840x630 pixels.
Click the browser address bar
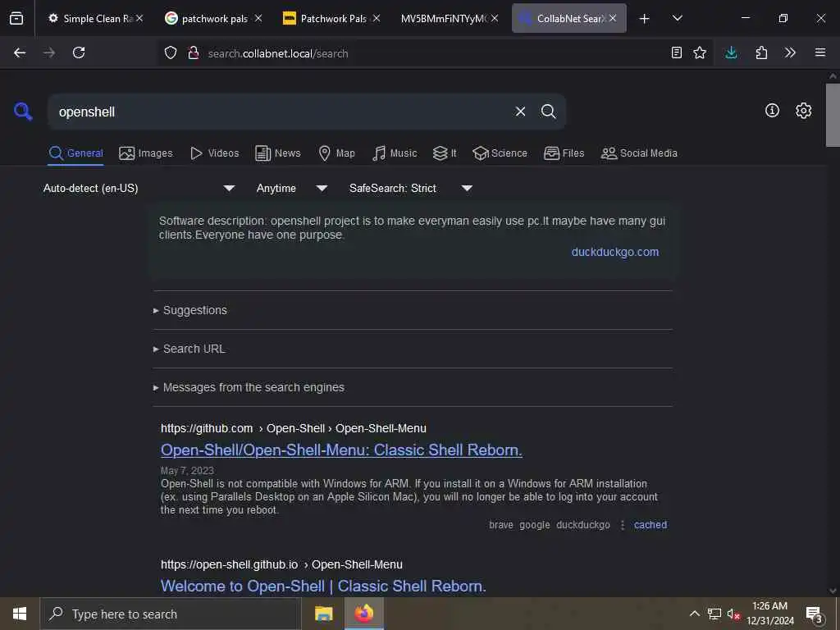click(x=436, y=53)
